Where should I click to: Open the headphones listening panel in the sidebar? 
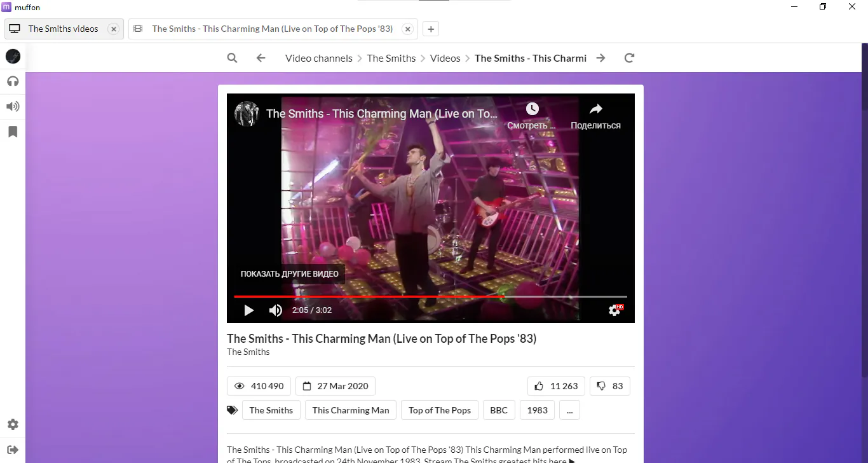click(x=13, y=81)
